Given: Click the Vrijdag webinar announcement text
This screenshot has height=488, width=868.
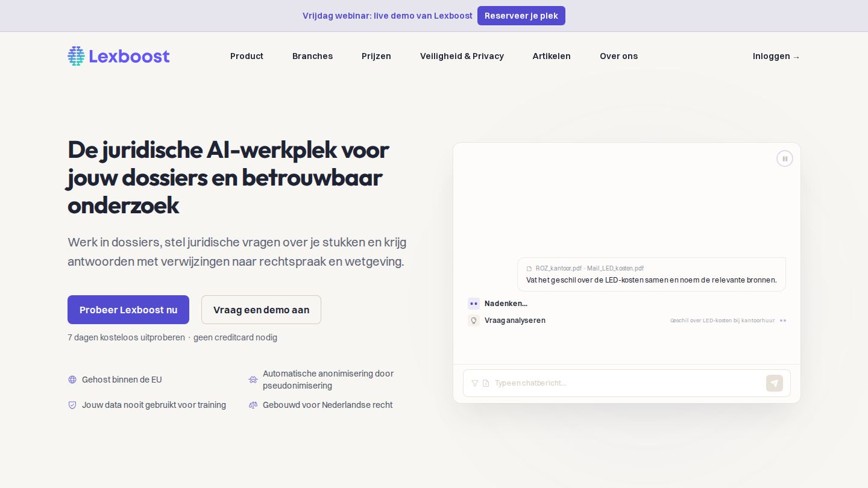Looking at the screenshot, I should 388,16.
